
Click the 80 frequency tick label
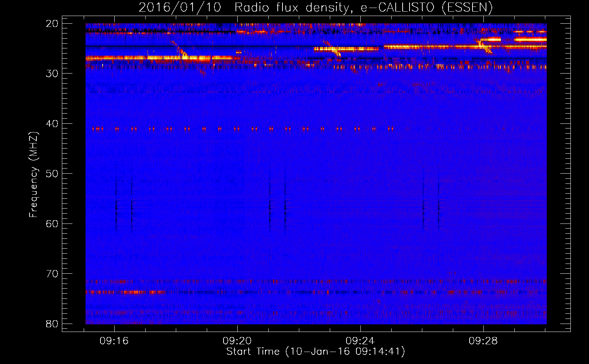click(x=52, y=324)
